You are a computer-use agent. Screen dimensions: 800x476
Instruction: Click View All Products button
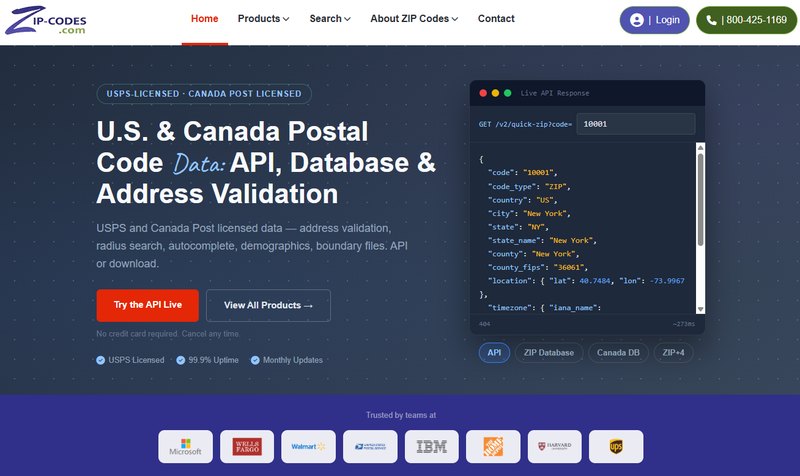(x=268, y=305)
